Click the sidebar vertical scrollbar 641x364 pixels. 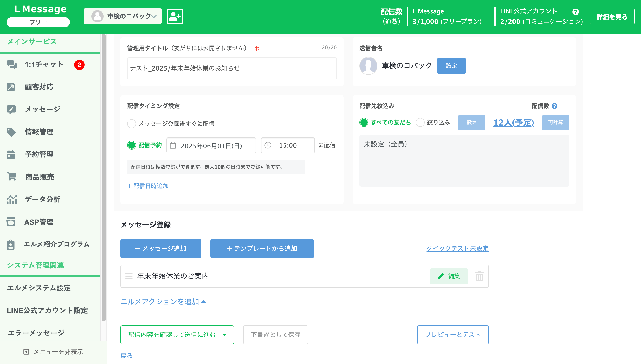tap(104, 178)
